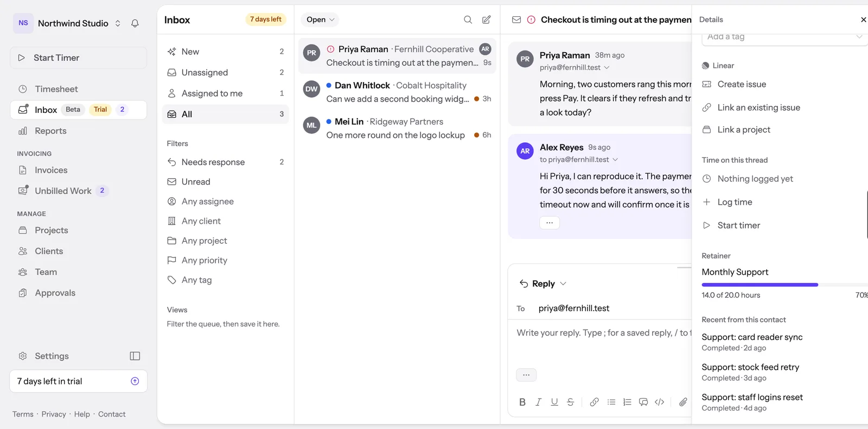Viewport: 868px width, 429px height.
Task: Click the envelope icon beside thread title
Action: (516, 20)
